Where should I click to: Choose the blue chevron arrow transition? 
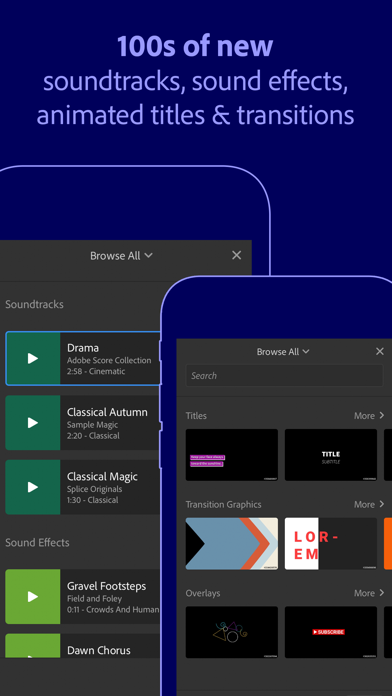pyautogui.click(x=232, y=543)
